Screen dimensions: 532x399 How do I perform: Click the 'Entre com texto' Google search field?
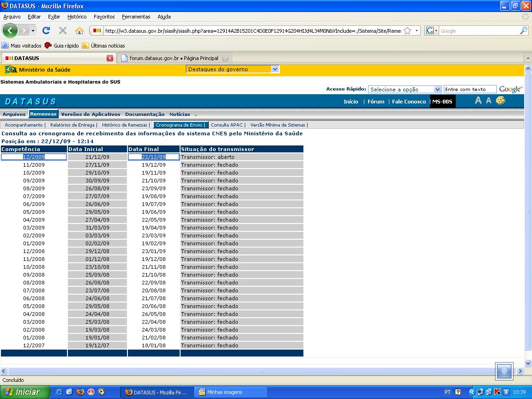pos(470,90)
